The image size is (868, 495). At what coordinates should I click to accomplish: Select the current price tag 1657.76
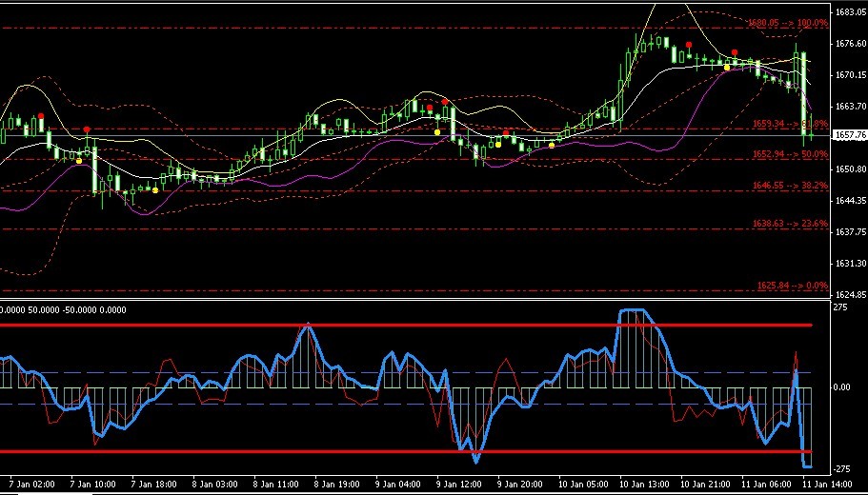click(850, 135)
